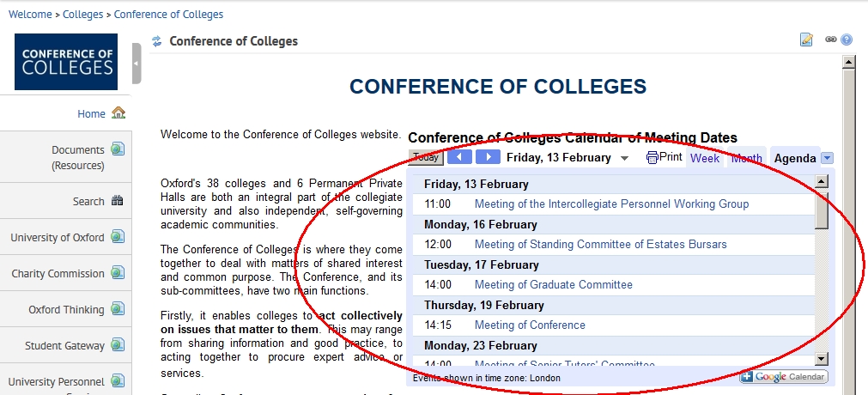Open Documents (Resources) in sidebar menu
Image resolution: width=868 pixels, height=395 pixels.
pos(77,157)
